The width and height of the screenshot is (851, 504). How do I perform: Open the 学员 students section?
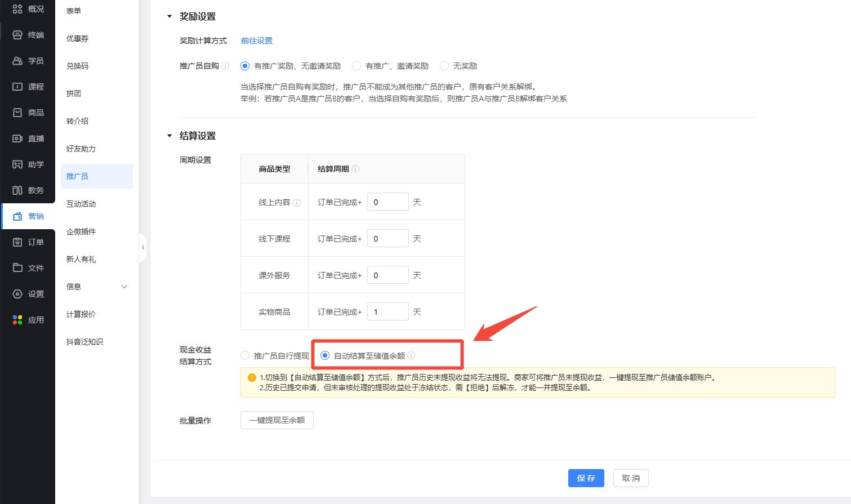tap(28, 60)
